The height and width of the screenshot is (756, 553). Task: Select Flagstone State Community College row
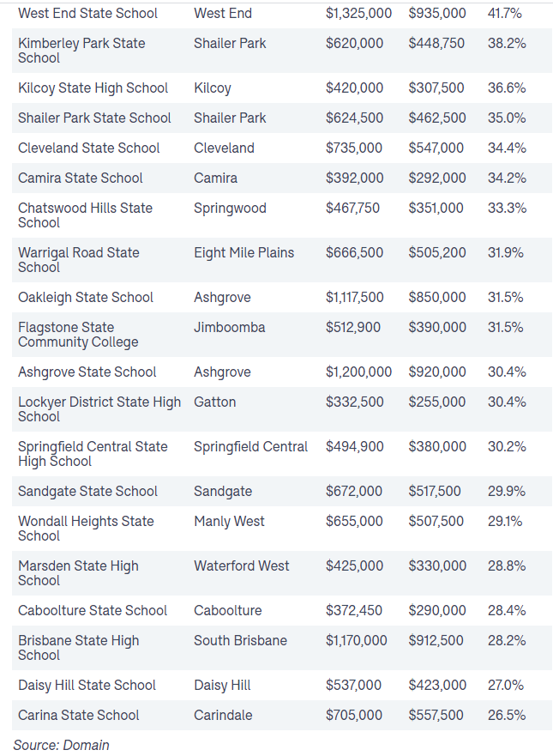(x=282, y=335)
